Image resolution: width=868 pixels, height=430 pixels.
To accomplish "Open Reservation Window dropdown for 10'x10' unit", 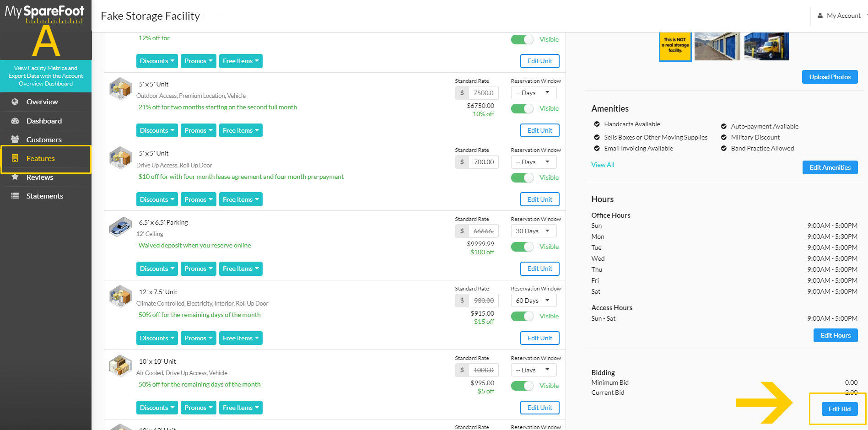I will 534,370.
